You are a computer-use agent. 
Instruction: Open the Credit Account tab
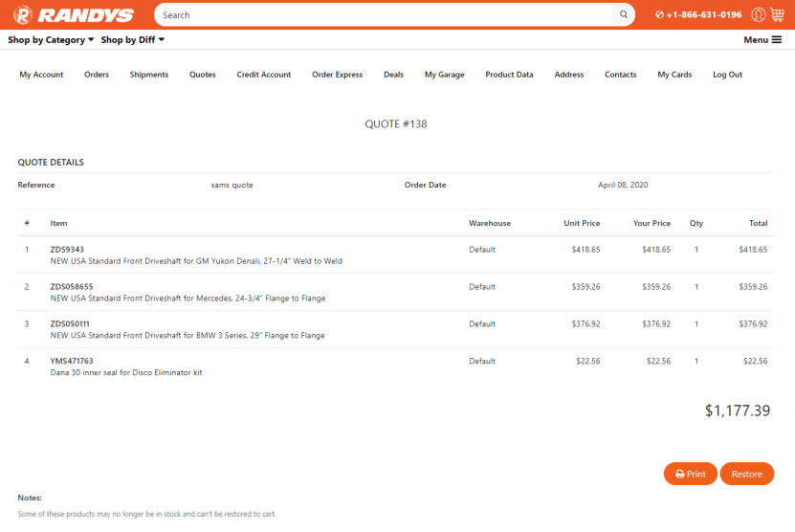click(x=264, y=75)
